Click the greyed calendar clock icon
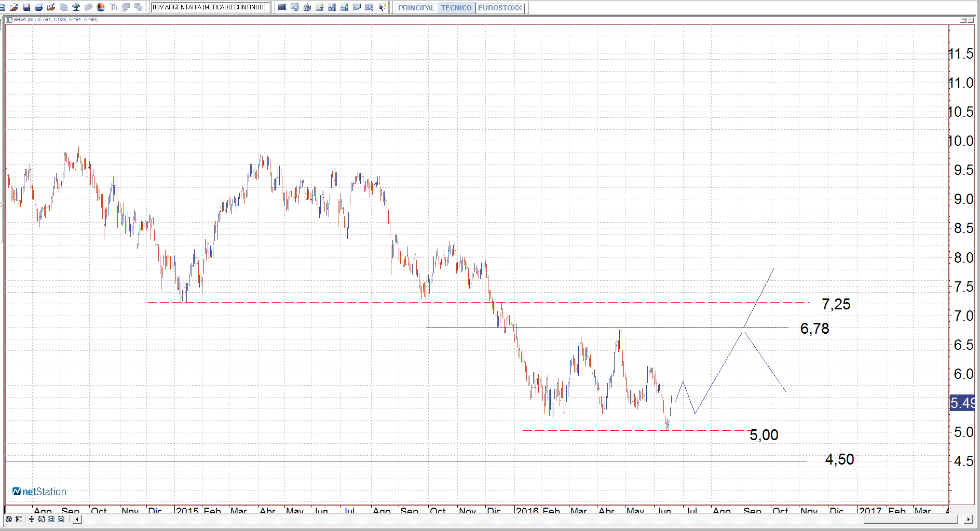Screen dimensions: 980x531 139,7
